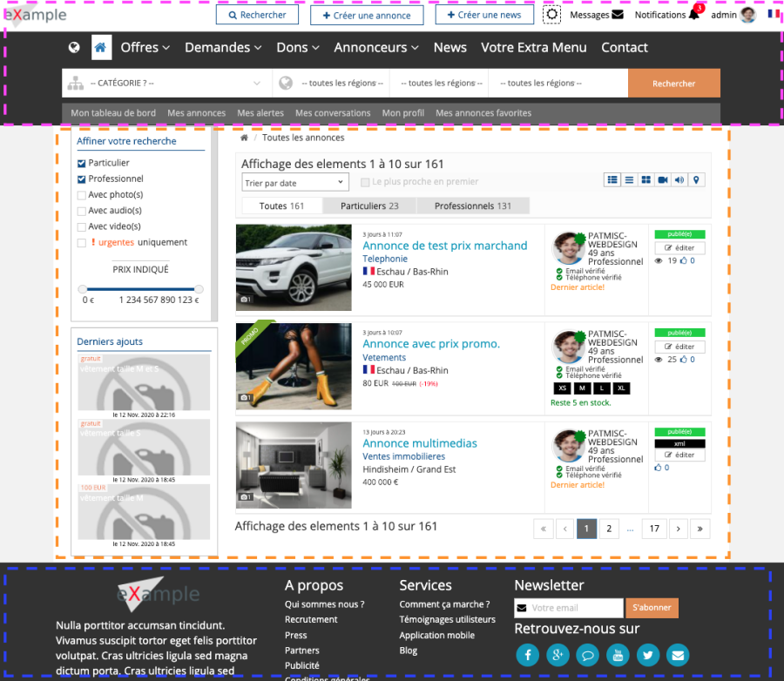Open the map view of annonces
This screenshot has height=681, width=784.
(x=695, y=179)
